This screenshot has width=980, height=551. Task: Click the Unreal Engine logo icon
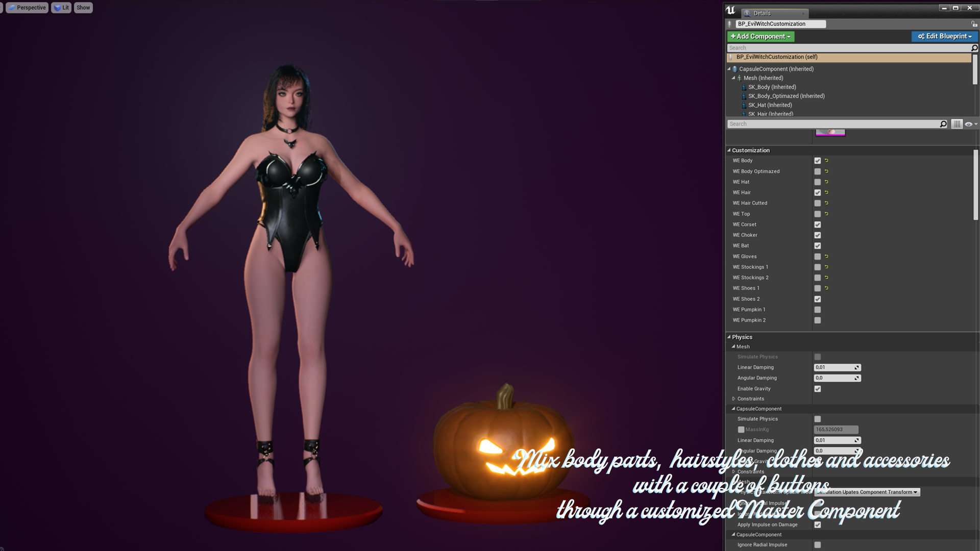730,10
